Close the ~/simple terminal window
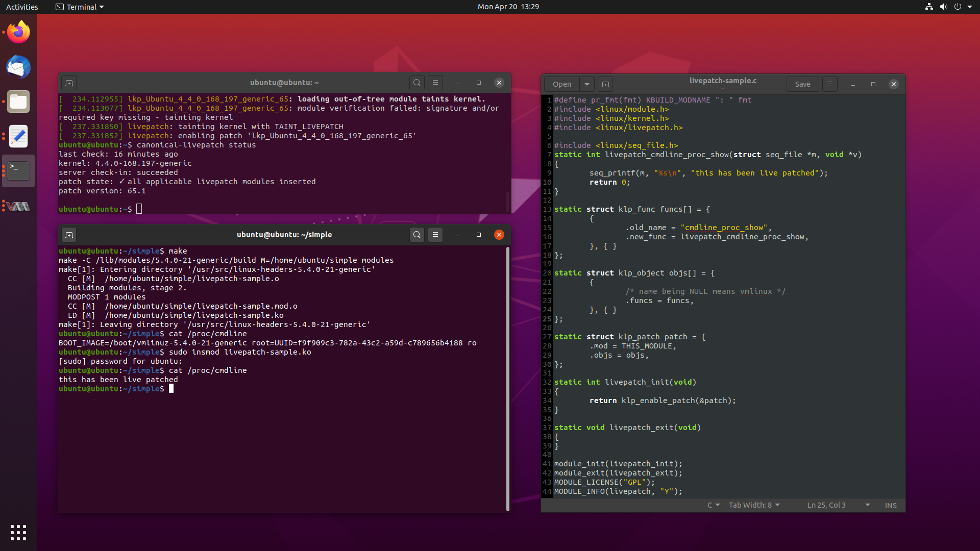 click(499, 235)
